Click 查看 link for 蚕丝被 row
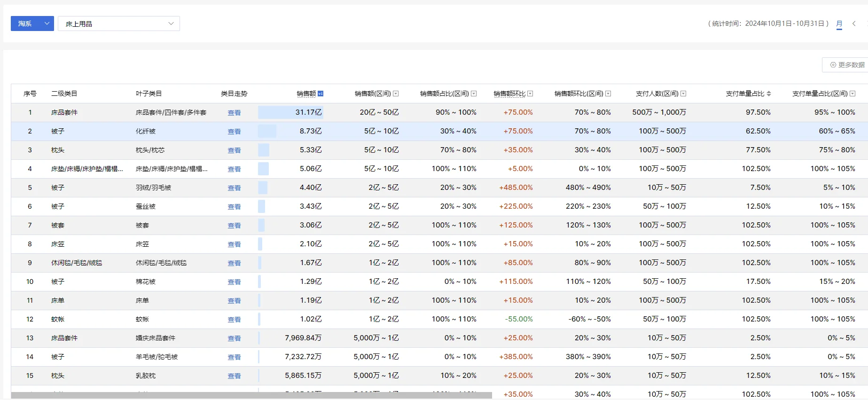Viewport: 868px width, 400px height. coord(234,207)
